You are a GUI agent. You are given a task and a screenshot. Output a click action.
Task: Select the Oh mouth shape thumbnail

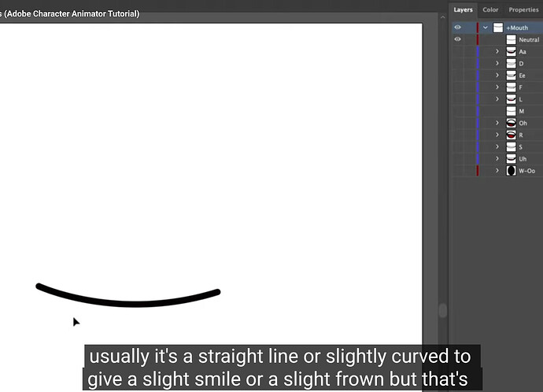tap(511, 123)
